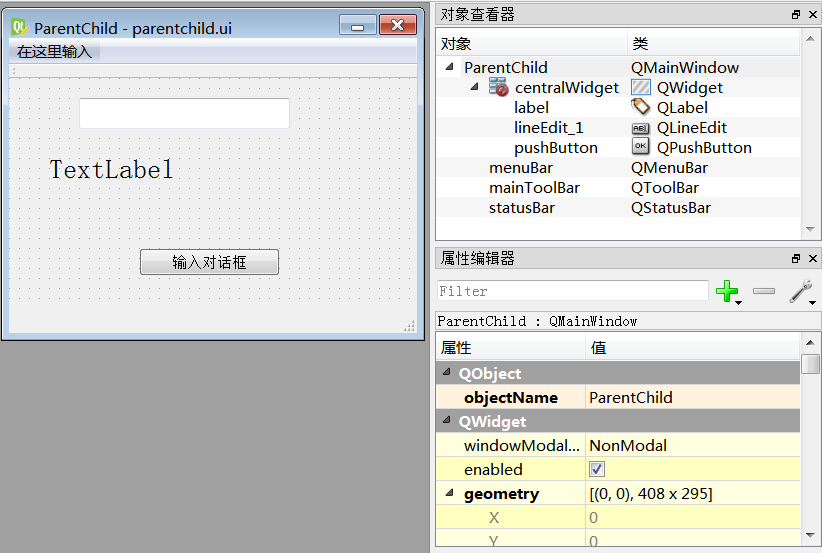Open the add property dropdown arrow
Screen dimensions: 822x553
(x=738, y=303)
